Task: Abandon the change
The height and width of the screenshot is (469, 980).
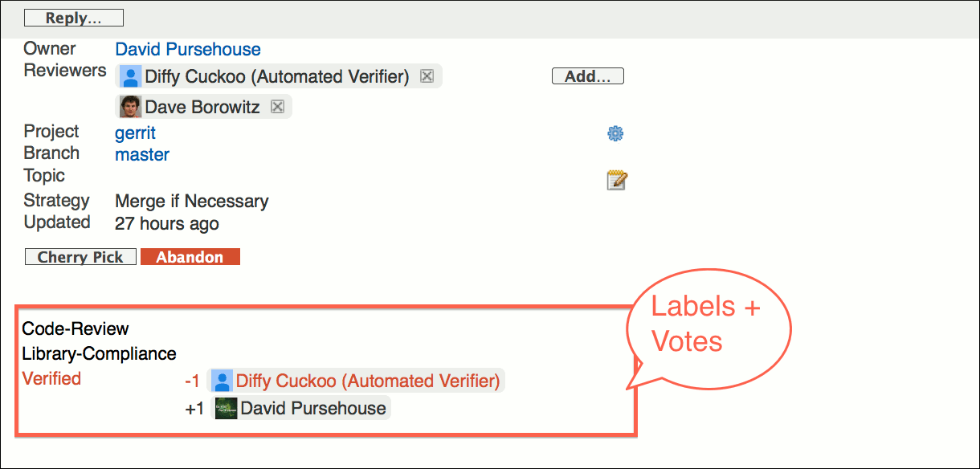Action: pyautogui.click(x=190, y=256)
